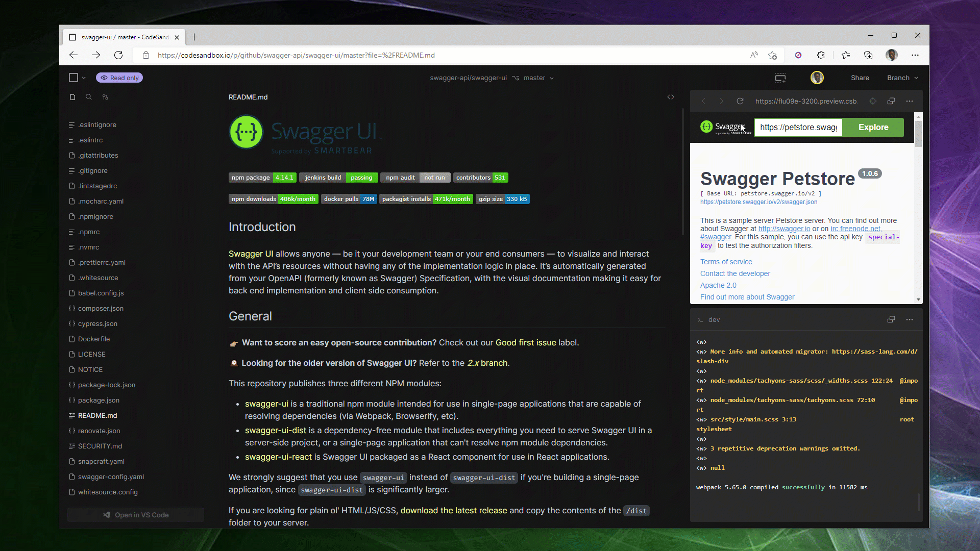Follow the Good first issue link

(525, 343)
